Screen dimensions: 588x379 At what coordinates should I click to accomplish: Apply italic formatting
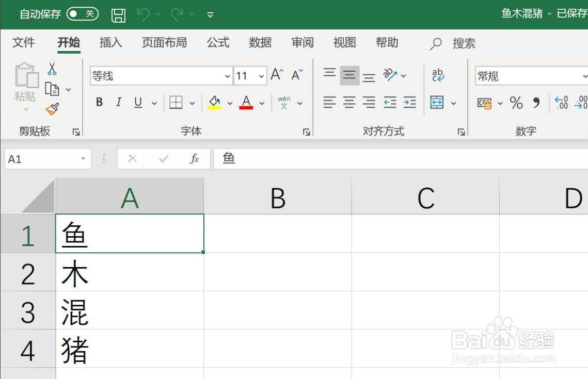[x=118, y=102]
